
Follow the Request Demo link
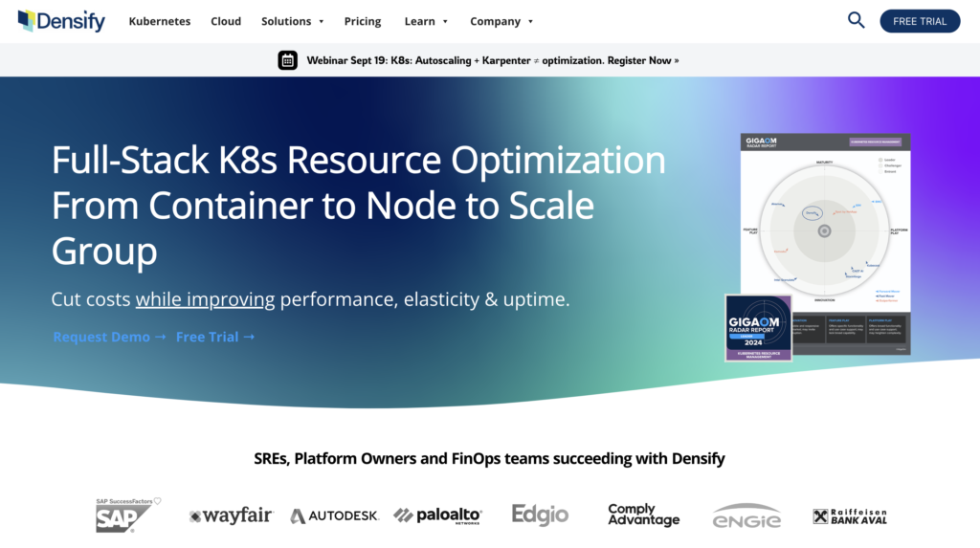click(109, 337)
